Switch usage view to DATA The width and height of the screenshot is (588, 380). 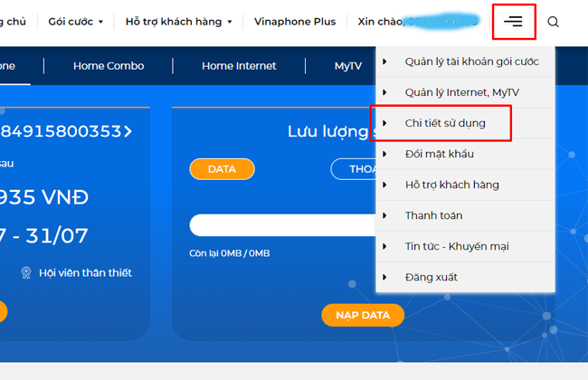(x=222, y=169)
